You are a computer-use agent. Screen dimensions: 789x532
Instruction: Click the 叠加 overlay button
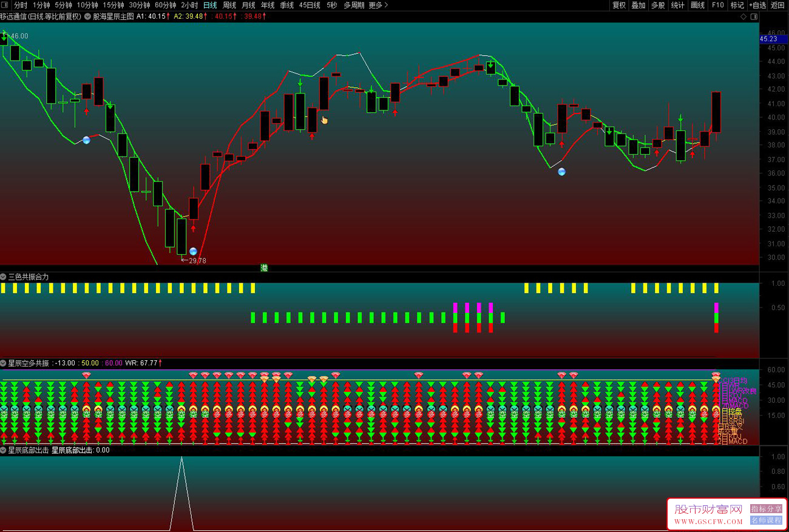pos(638,5)
